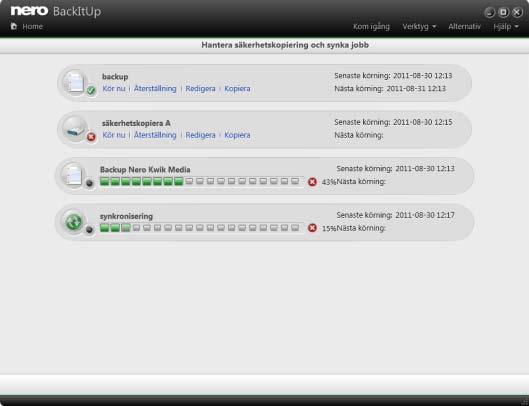Cancel the Backup Nero Kwik Media job
The width and height of the screenshot is (529, 406).
(312, 182)
